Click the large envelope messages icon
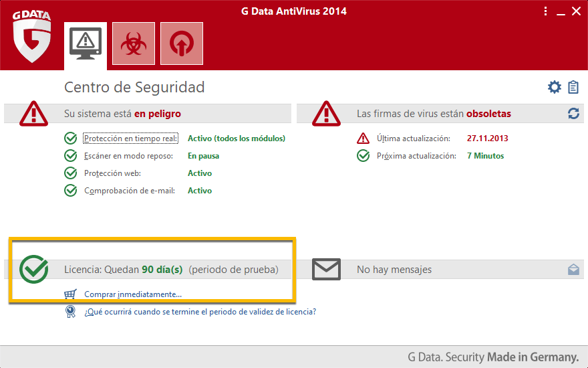The height and width of the screenshot is (368, 588). pos(326,269)
